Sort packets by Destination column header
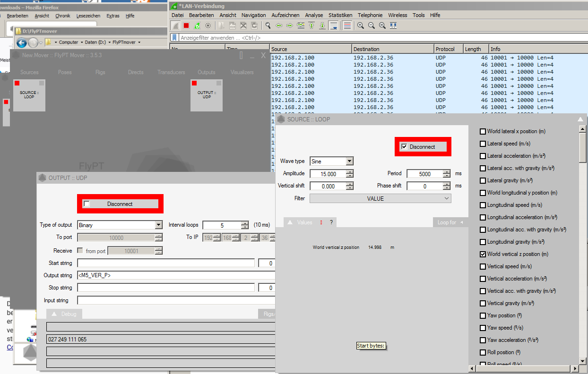 393,49
